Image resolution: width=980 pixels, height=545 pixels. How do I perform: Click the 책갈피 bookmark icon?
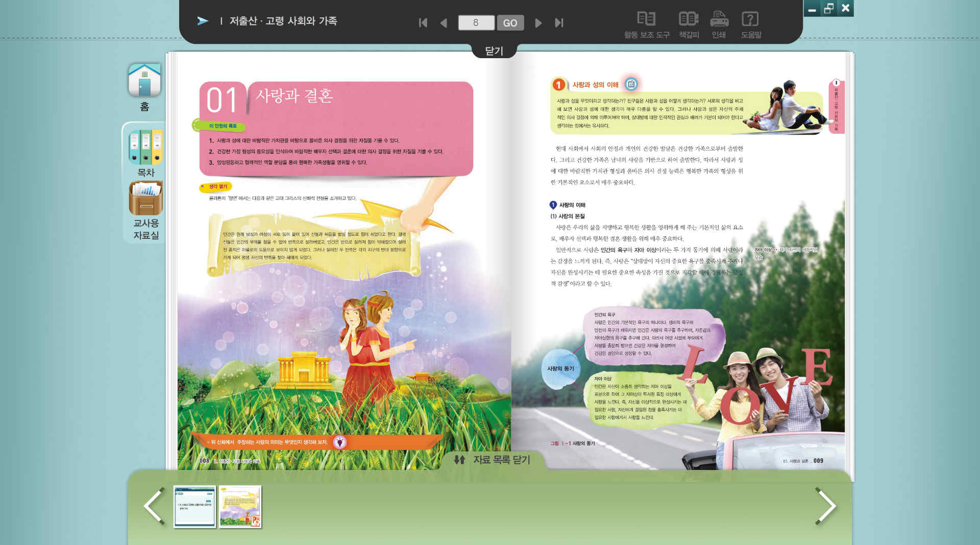[689, 24]
